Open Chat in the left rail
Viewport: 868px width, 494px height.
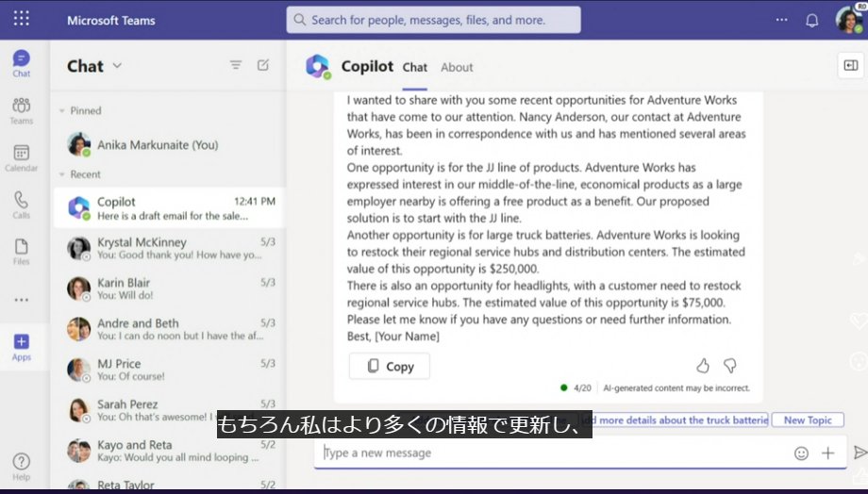click(x=21, y=63)
